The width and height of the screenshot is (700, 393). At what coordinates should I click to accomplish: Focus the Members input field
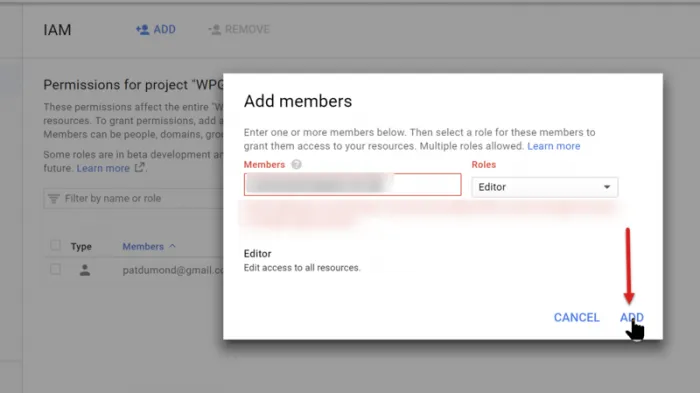coord(352,184)
